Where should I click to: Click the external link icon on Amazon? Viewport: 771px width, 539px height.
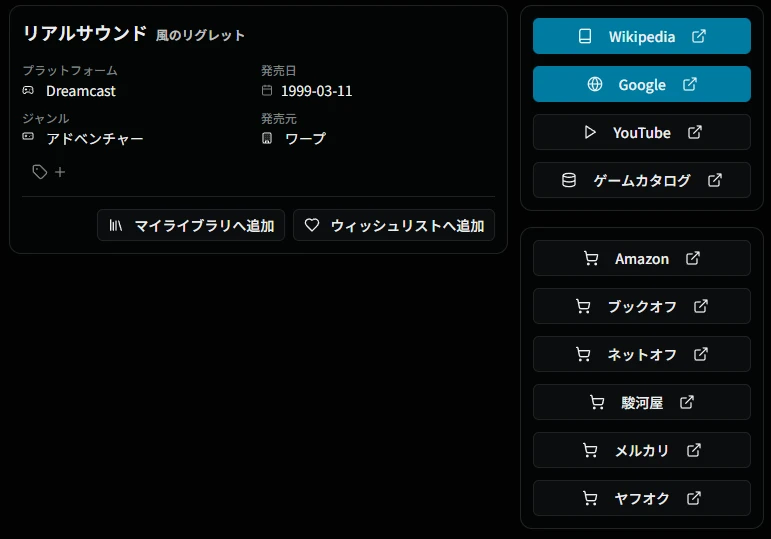coord(693,258)
